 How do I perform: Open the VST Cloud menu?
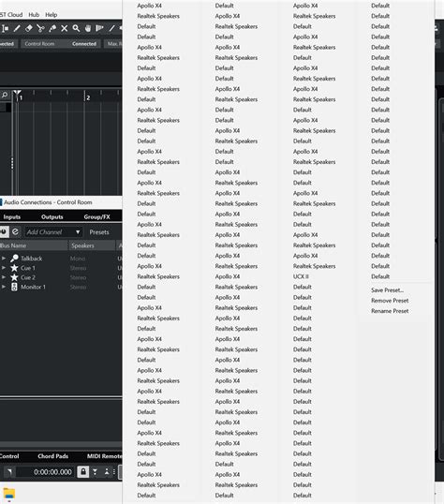(11, 15)
